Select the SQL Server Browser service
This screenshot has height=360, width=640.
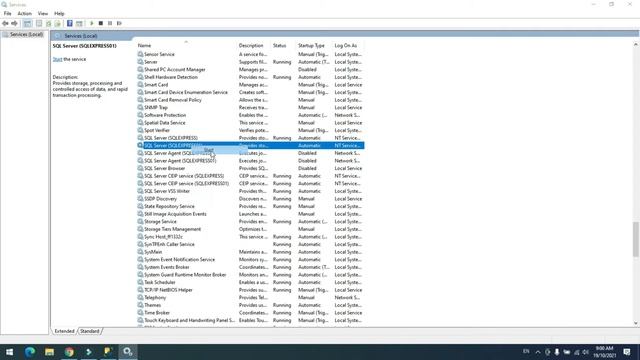coord(251,168)
